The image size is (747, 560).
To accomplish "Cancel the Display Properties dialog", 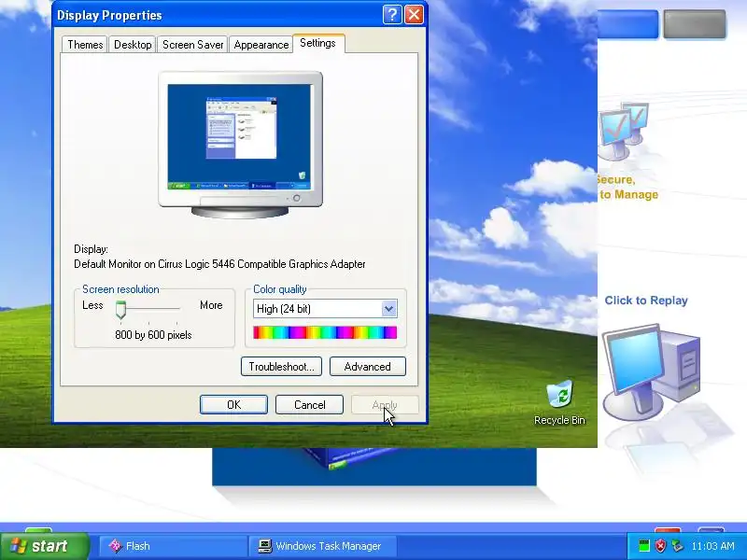I will [x=310, y=405].
